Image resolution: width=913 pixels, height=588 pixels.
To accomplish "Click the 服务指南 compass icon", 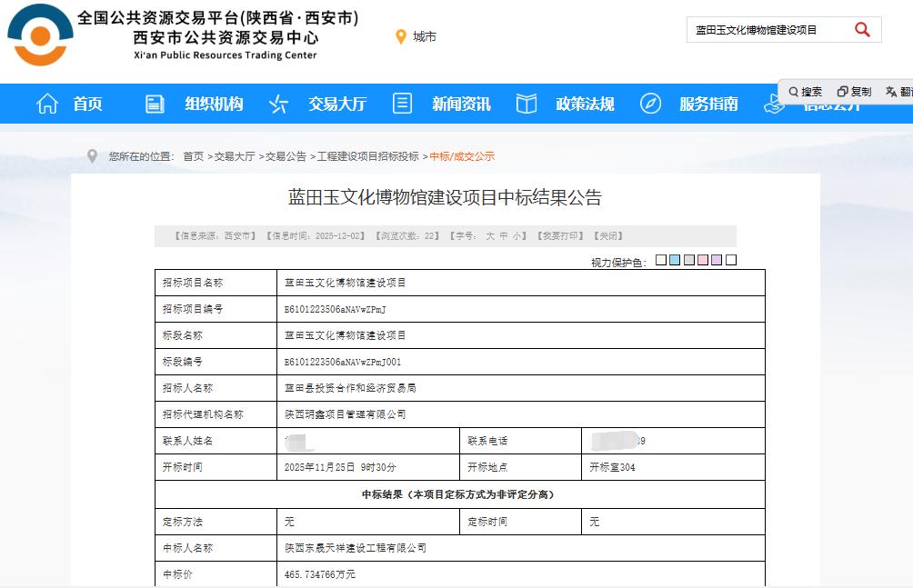I will click(x=649, y=104).
